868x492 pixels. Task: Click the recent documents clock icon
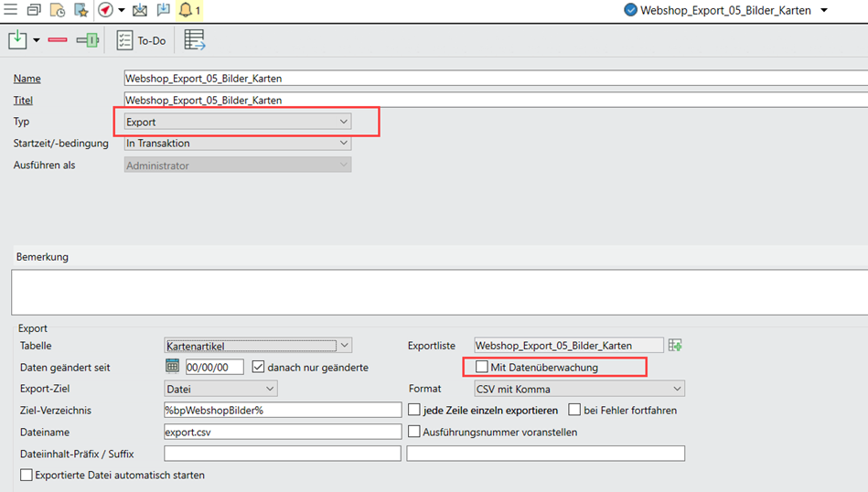click(57, 10)
